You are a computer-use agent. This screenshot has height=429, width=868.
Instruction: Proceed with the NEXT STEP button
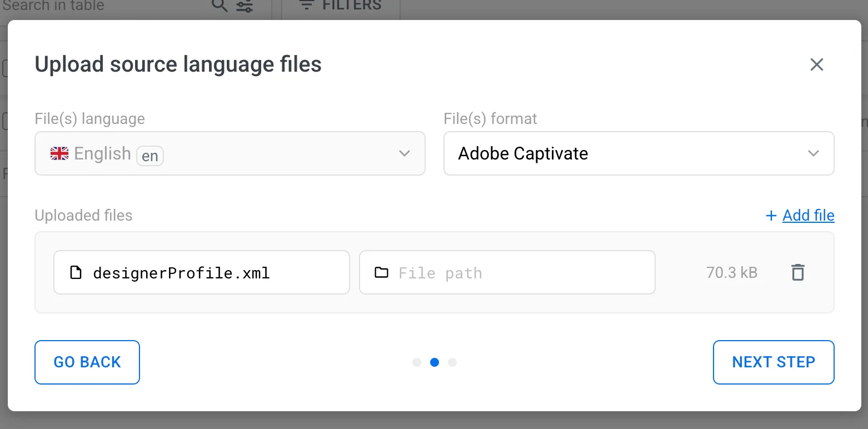[773, 362]
